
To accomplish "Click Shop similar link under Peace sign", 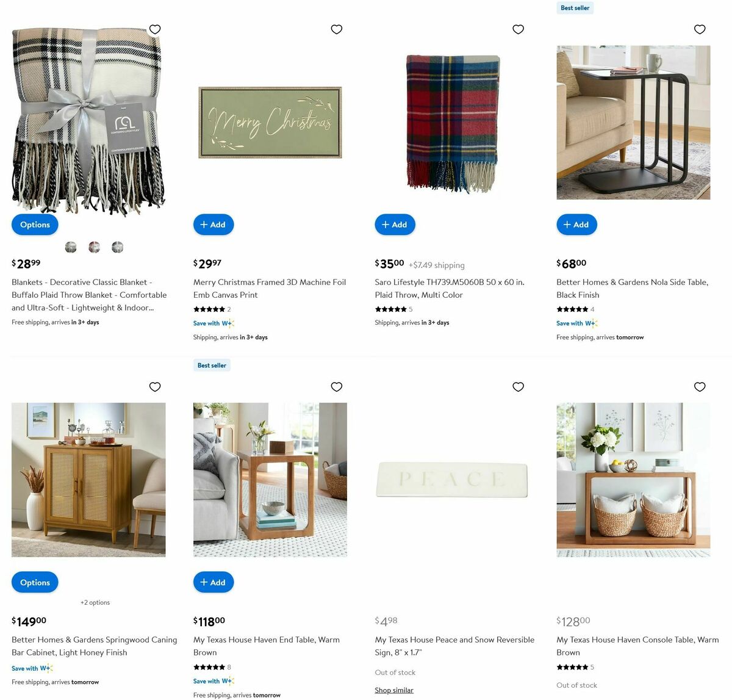I will (394, 690).
